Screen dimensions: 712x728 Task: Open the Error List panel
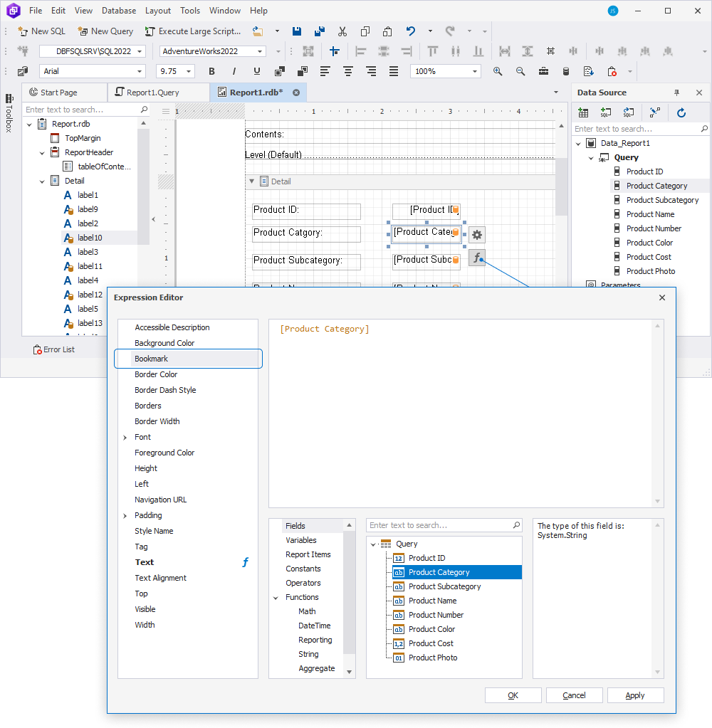point(53,349)
